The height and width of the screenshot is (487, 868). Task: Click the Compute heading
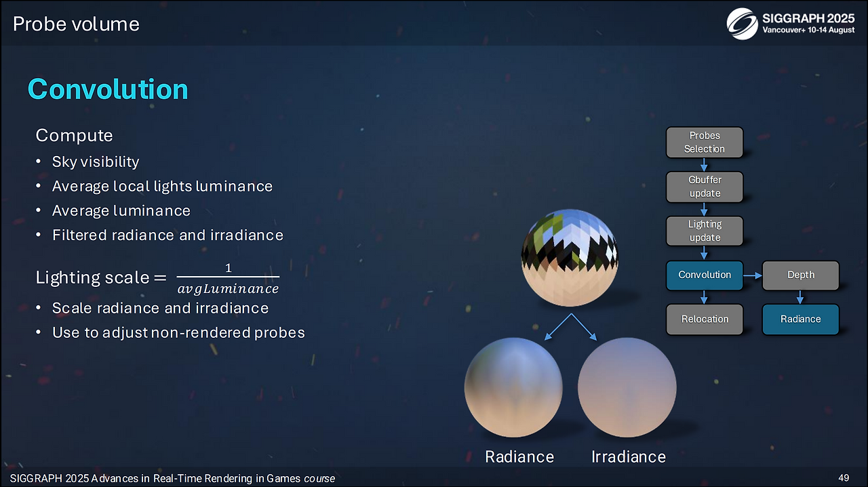pos(74,136)
